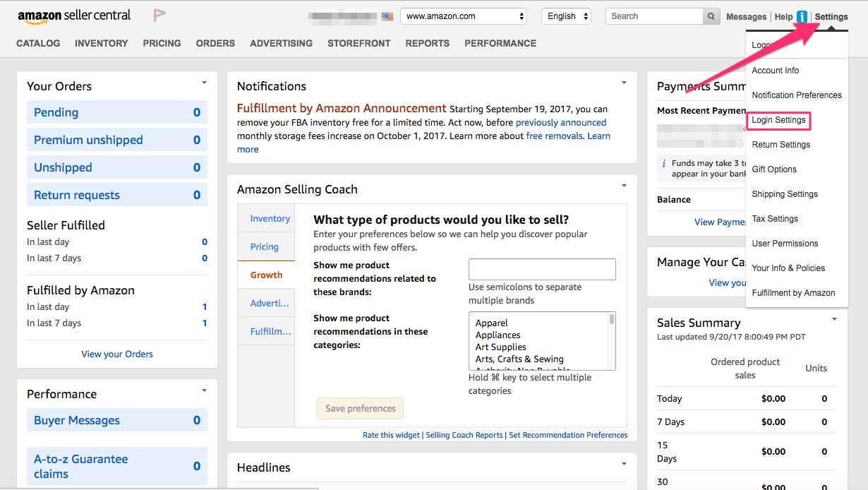Click the blue info icon
Screen dimensions: 868x490
802,17
